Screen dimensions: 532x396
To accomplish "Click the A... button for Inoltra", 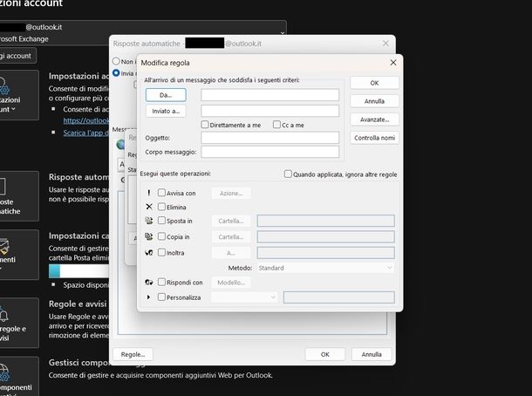I will (231, 253).
